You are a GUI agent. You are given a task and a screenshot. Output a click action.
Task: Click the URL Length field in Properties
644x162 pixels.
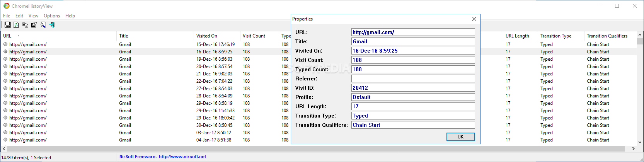(x=413, y=106)
